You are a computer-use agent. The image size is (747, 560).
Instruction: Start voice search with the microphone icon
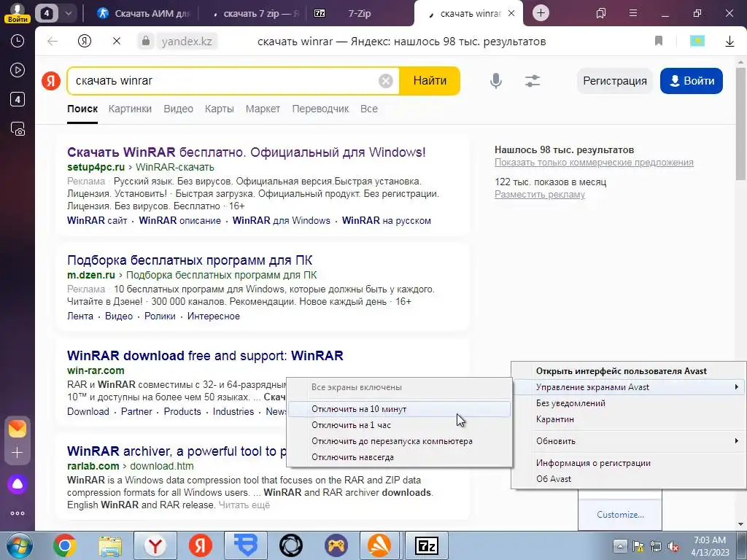coord(496,81)
